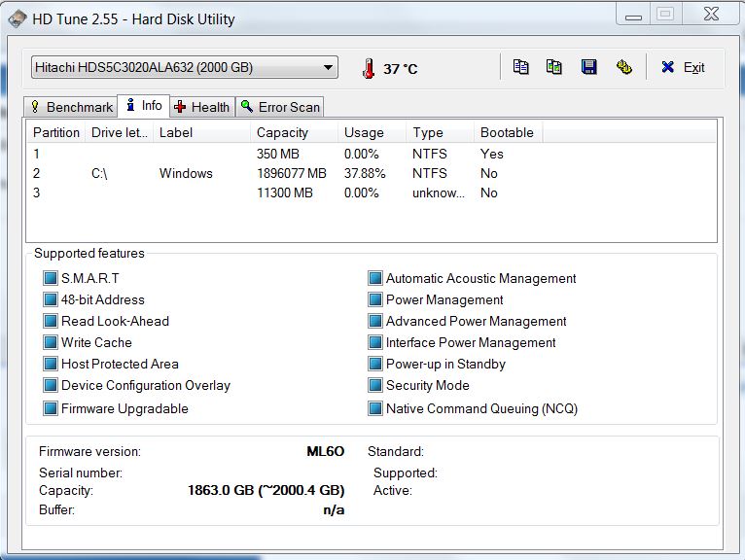Switch to the Benchmark tab

click(71, 107)
